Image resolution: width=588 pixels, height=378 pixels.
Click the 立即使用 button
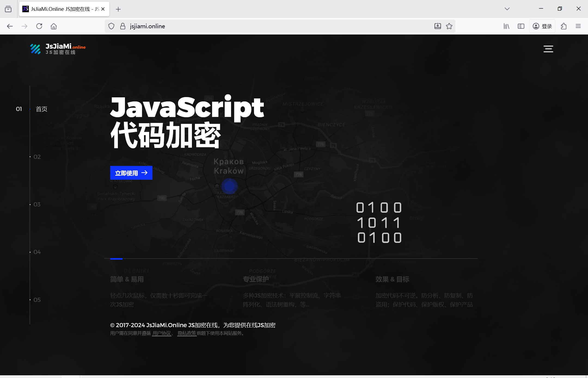[x=131, y=173]
